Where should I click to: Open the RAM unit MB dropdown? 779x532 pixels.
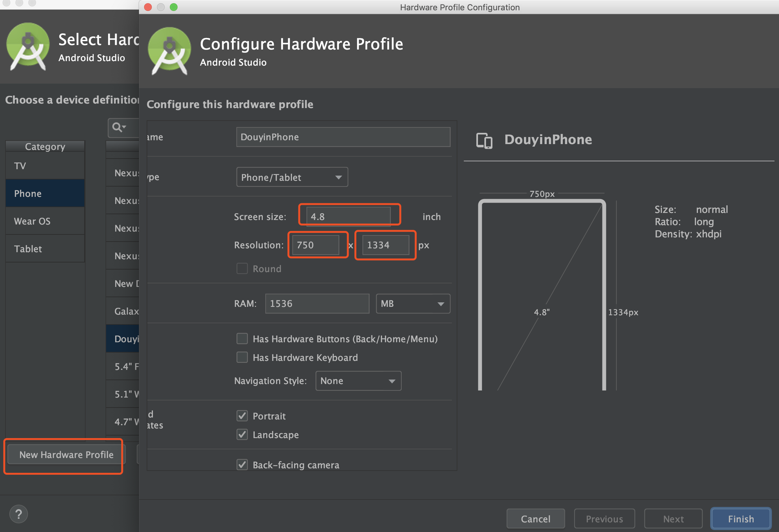[413, 304]
